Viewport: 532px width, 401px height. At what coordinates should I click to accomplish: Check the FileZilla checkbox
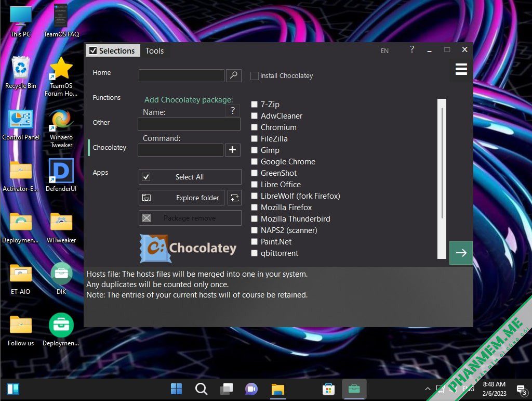point(254,138)
